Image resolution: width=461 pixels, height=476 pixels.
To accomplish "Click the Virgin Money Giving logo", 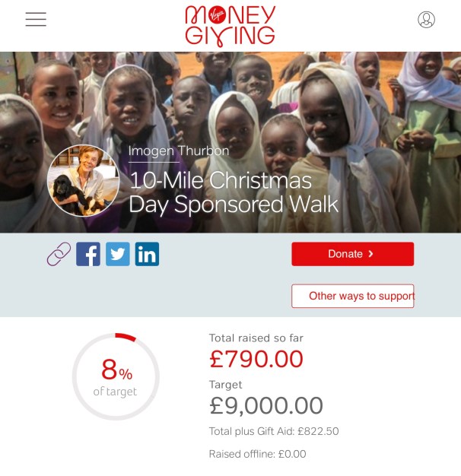I will pyautogui.click(x=230, y=26).
